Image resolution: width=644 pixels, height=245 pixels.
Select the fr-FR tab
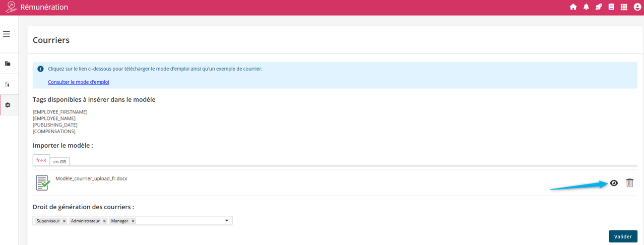pyautogui.click(x=41, y=160)
